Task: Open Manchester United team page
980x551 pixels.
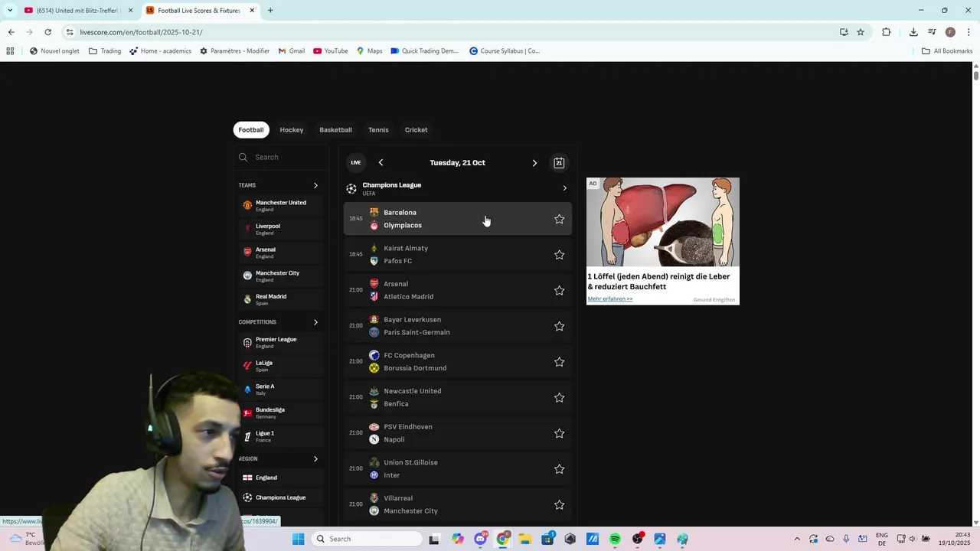Action: tap(280, 206)
